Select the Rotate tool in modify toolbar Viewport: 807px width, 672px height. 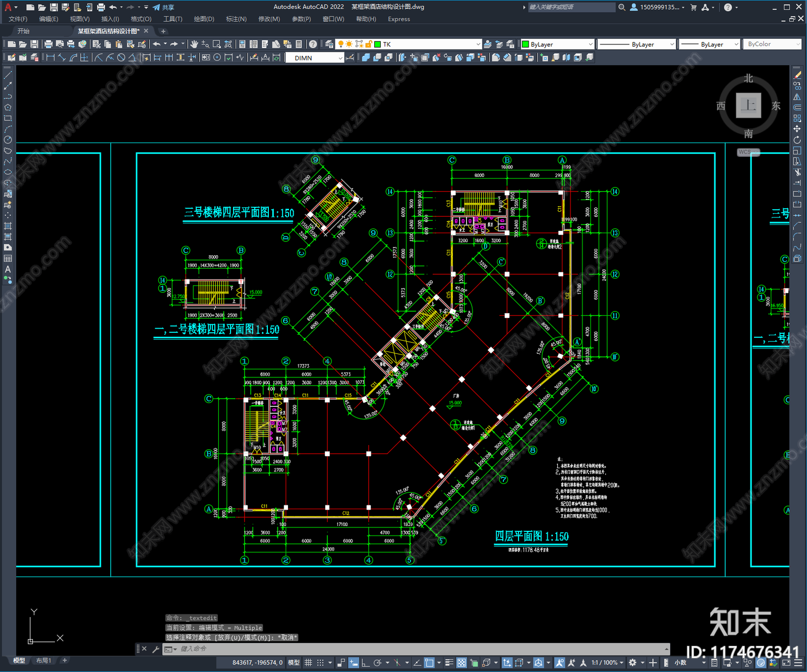(797, 140)
